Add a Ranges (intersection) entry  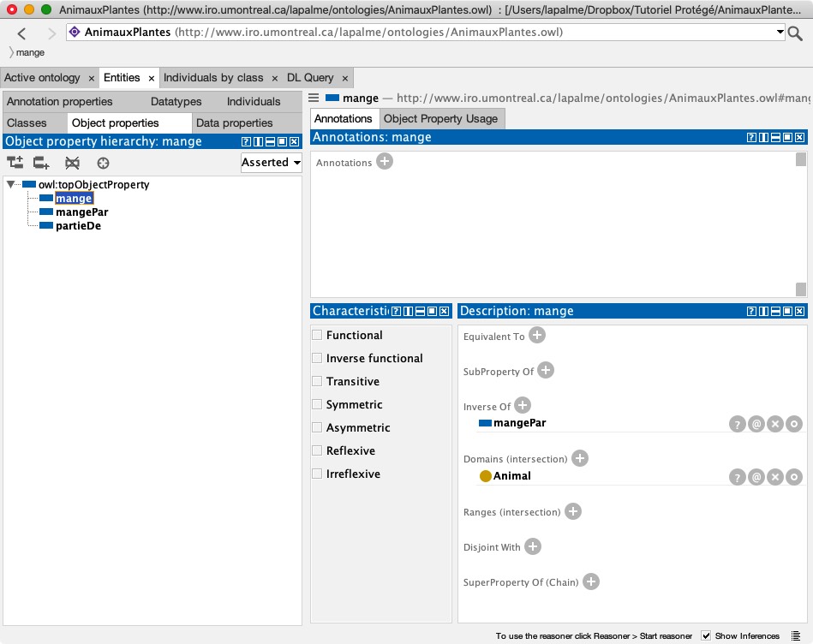pos(572,511)
